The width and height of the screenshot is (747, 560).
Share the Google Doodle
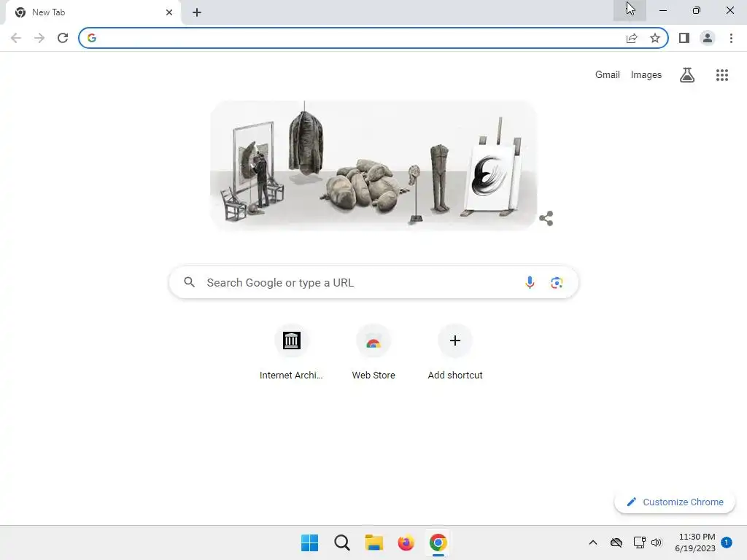click(546, 219)
